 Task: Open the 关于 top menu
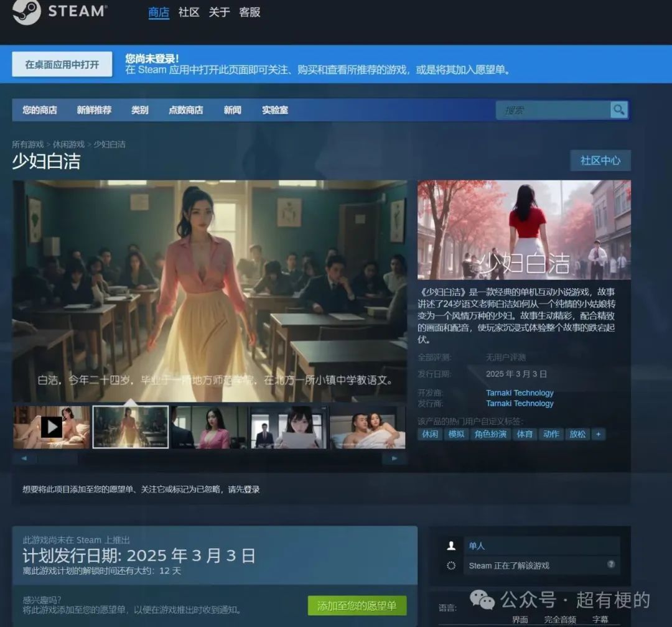tap(220, 12)
